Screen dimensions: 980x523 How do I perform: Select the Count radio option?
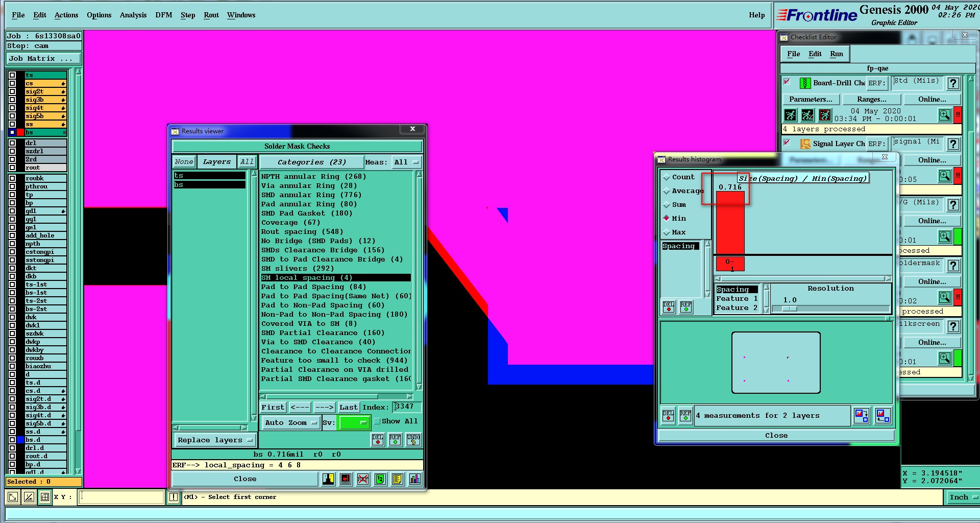coord(667,177)
